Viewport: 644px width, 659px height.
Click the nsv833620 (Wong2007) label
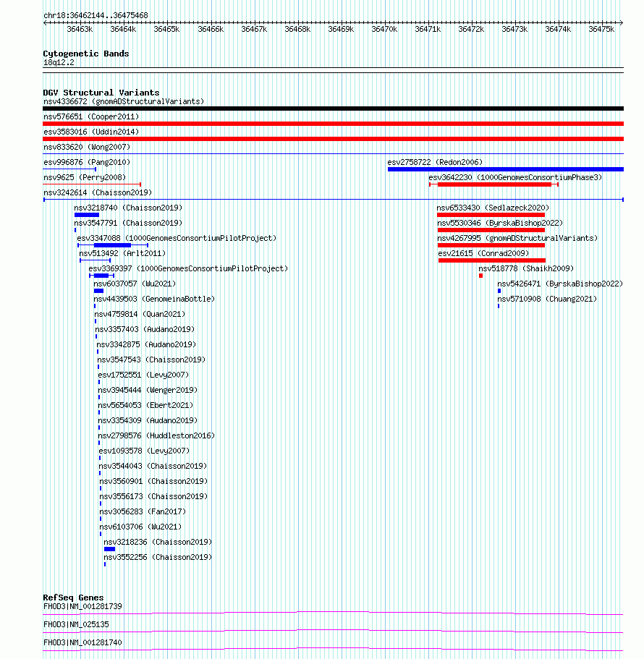tap(87, 147)
